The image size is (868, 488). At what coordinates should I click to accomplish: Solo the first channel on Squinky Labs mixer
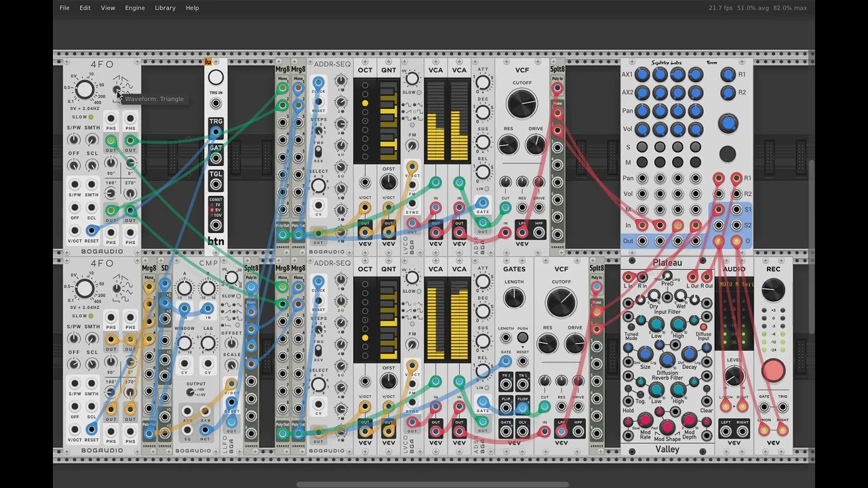(x=642, y=147)
